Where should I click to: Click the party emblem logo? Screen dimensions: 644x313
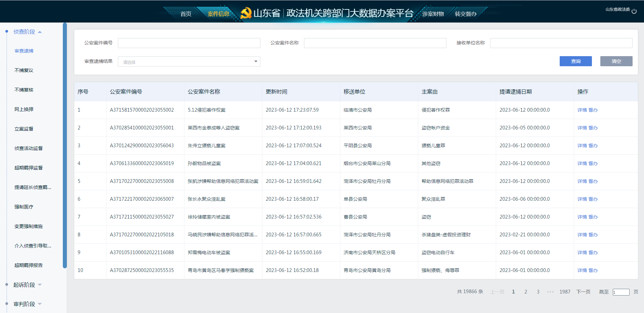pos(246,13)
